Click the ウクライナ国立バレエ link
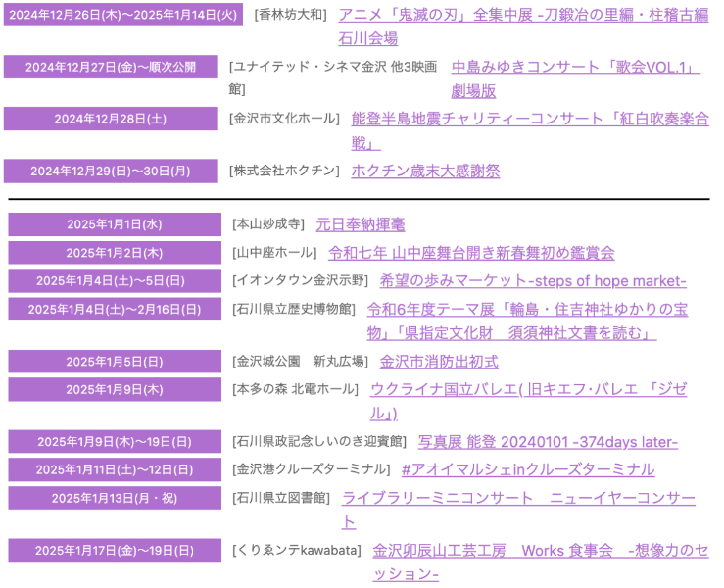 [528, 389]
